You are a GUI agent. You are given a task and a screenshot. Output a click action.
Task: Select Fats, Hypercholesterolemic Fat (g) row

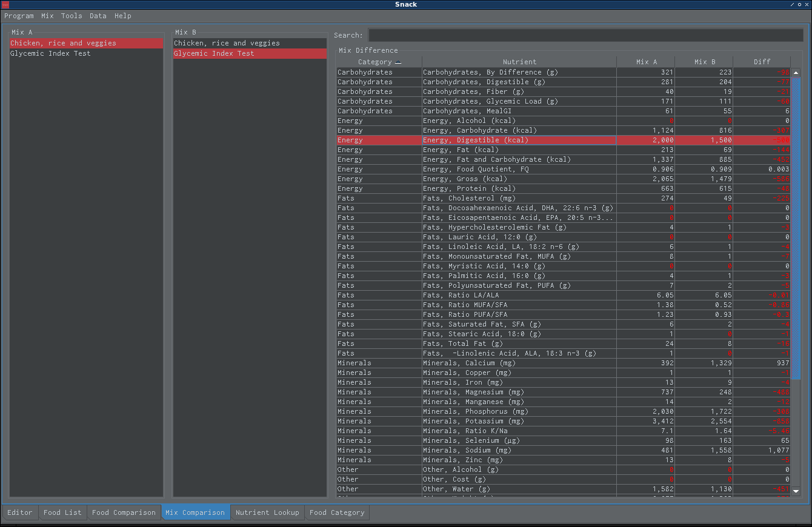(x=563, y=227)
